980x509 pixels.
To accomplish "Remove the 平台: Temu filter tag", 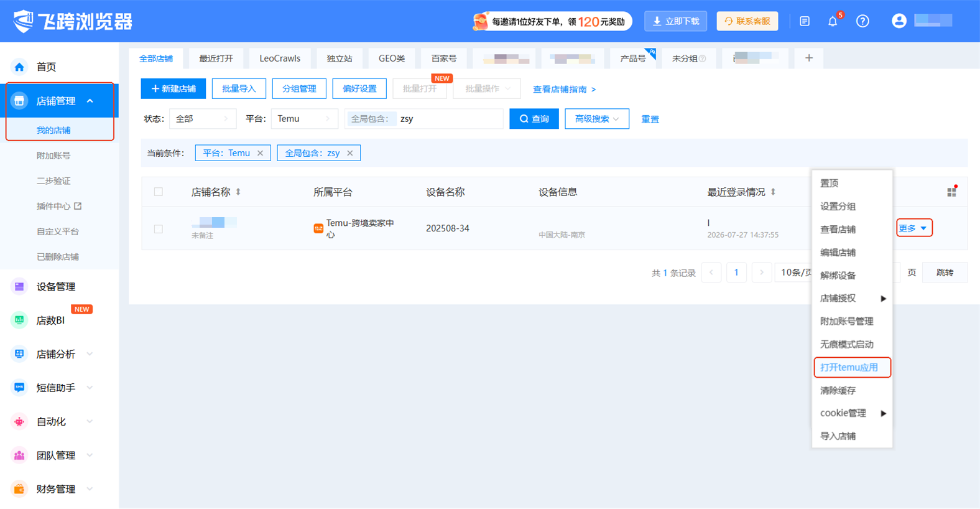I will (260, 153).
